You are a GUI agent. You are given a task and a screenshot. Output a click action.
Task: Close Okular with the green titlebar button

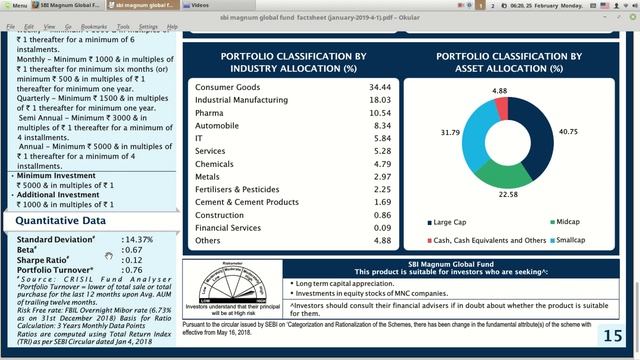pos(633,17)
